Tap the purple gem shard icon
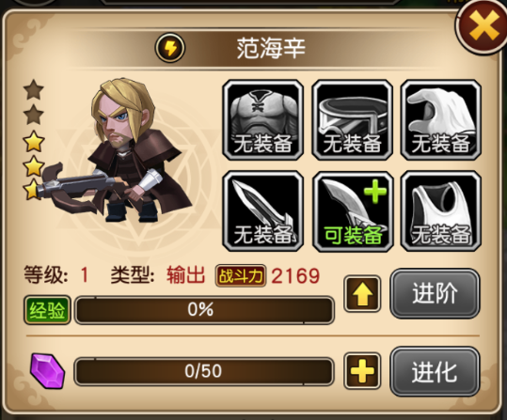Image resolution: width=507 pixels, height=420 pixels. pyautogui.click(x=47, y=371)
